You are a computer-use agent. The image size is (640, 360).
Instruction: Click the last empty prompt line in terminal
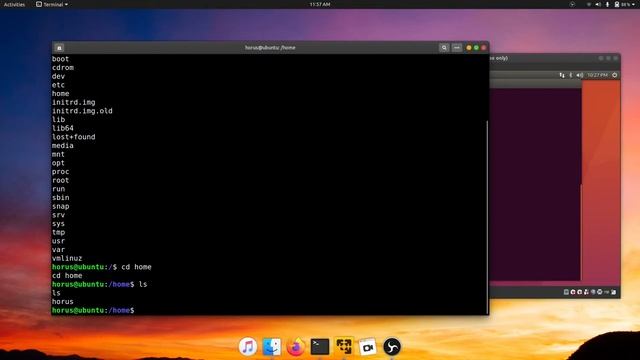tap(93, 311)
